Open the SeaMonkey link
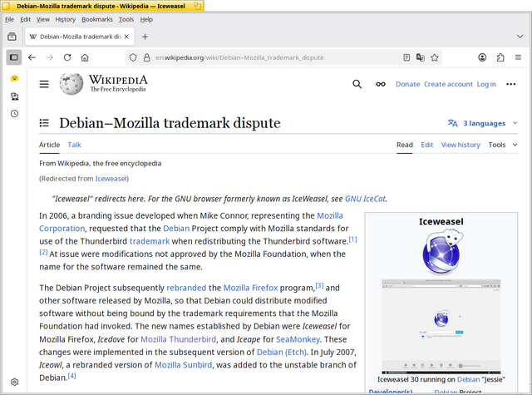The height and width of the screenshot is (395, 532). click(x=298, y=339)
